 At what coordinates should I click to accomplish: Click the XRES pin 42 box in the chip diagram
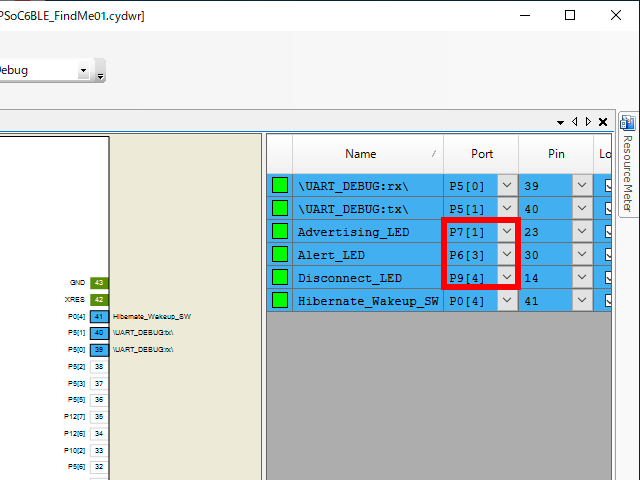pos(99,300)
